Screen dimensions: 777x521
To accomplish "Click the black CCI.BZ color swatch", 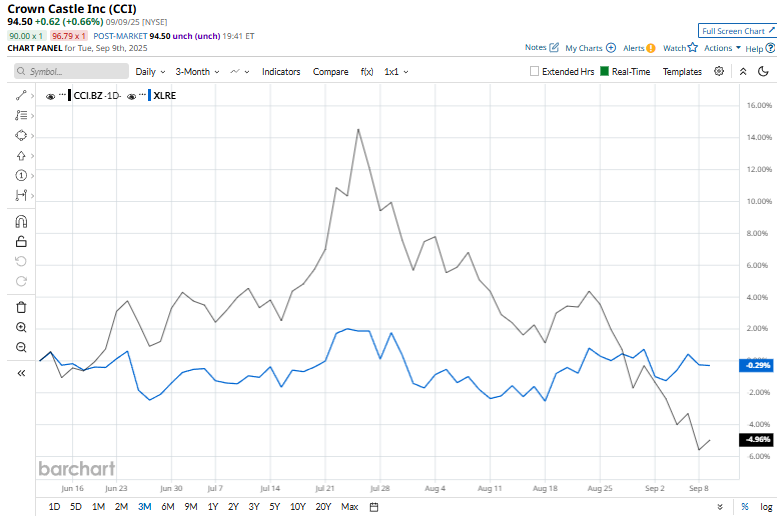I will pyautogui.click(x=69, y=95).
